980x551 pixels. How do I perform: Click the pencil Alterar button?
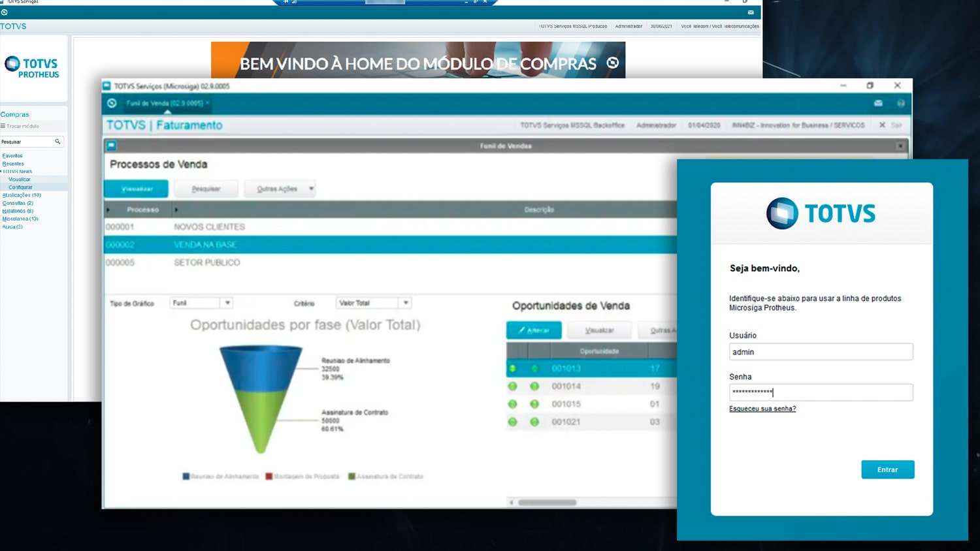(x=534, y=330)
